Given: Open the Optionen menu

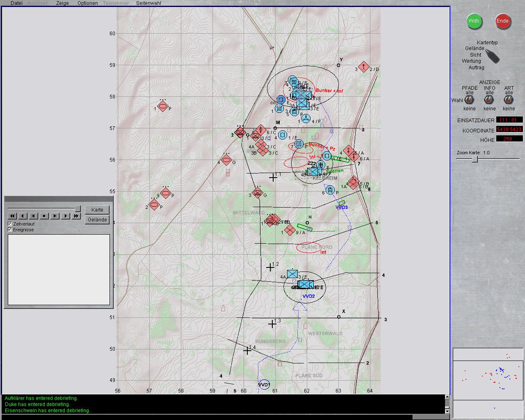Looking at the screenshot, I should click(x=87, y=3).
